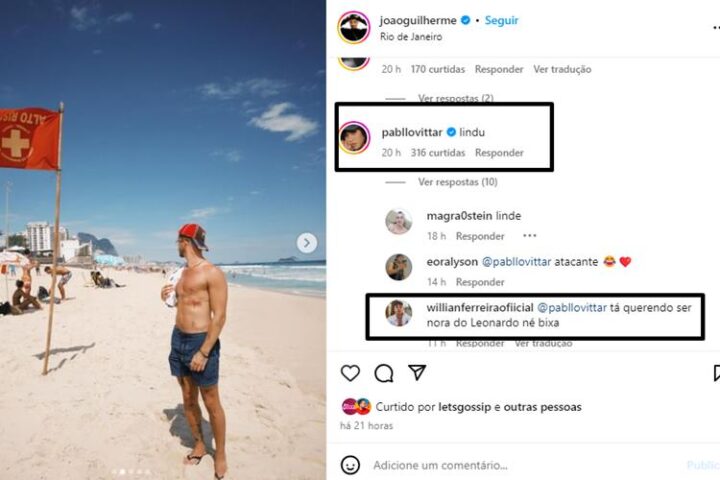Screen dimensions: 720x480
Task: View translation of first comment
Action: point(562,69)
